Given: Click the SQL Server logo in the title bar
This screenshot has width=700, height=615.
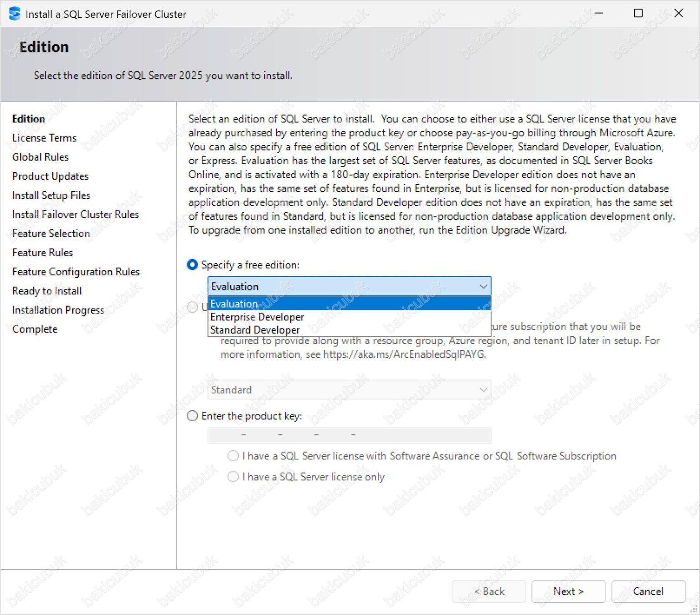Looking at the screenshot, I should (x=14, y=14).
